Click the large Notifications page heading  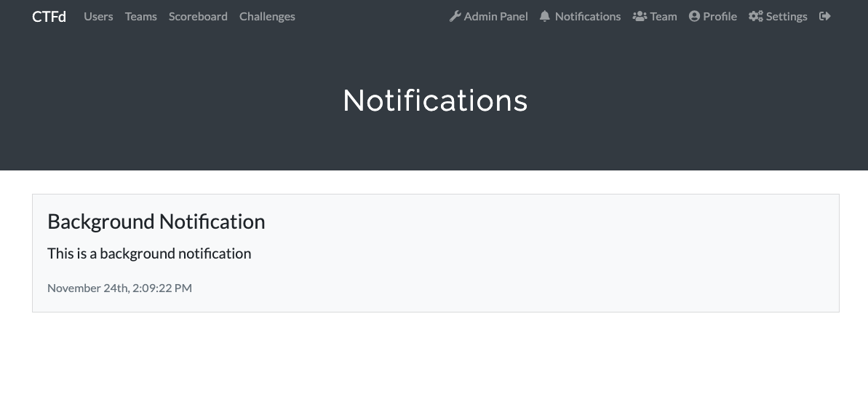[x=435, y=101]
